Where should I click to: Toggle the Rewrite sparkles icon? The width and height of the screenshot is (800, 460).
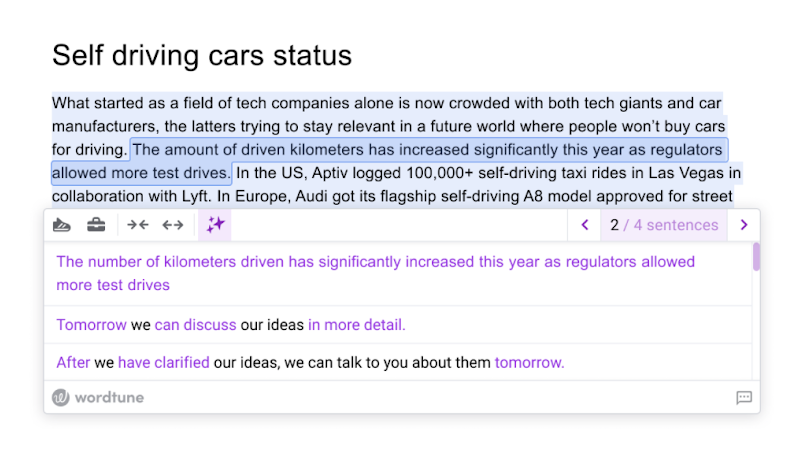coord(215,225)
